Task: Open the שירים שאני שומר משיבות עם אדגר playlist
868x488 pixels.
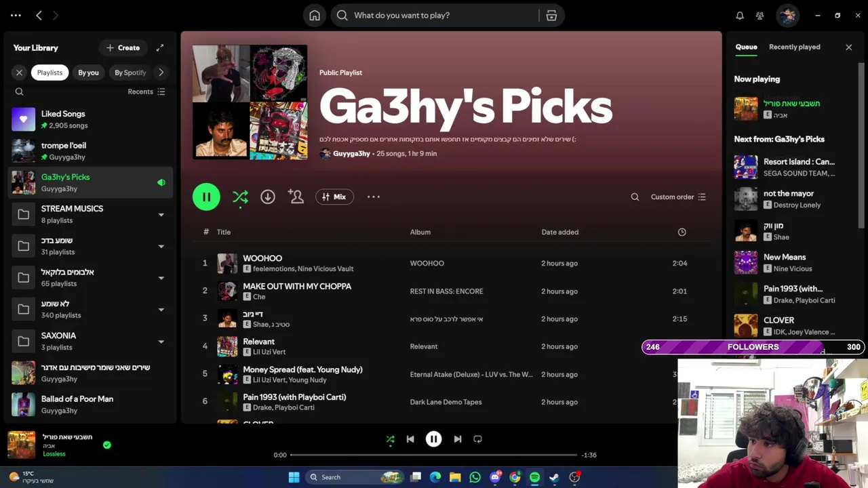Action: coord(89,373)
